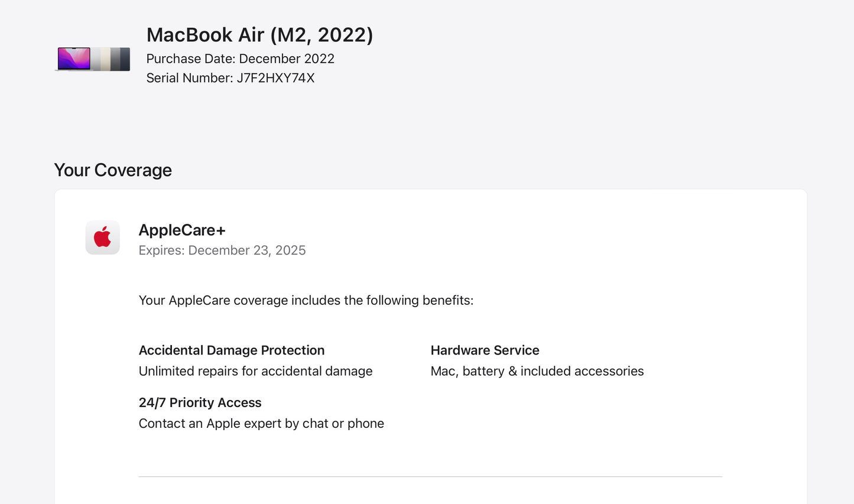Screen dimensions: 854x504
Task: Click the 'AppleCare+' plan name
Action: tap(182, 230)
